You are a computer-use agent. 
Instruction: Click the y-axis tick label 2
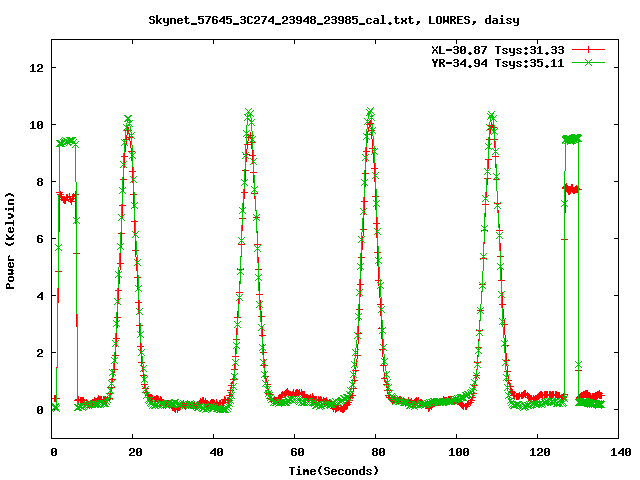[40, 353]
